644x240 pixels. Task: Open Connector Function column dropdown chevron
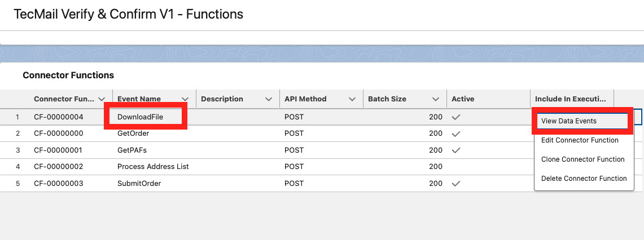102,99
